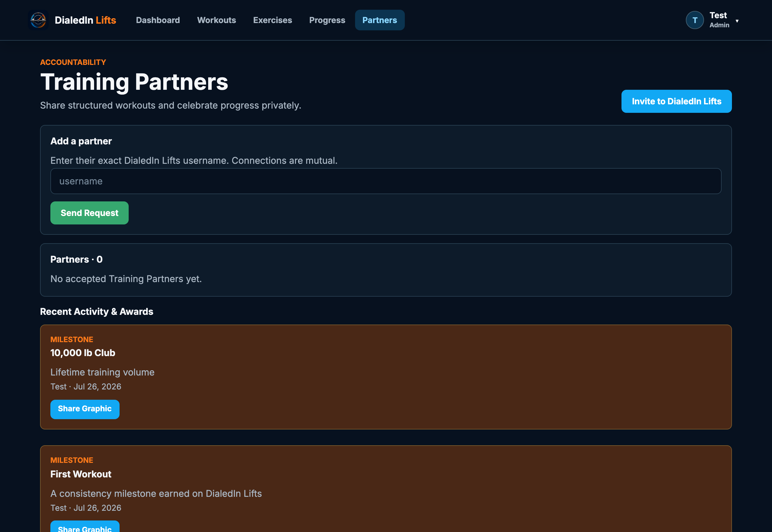This screenshot has width=772, height=532.
Task: Focus the username input field
Action: [x=386, y=181]
